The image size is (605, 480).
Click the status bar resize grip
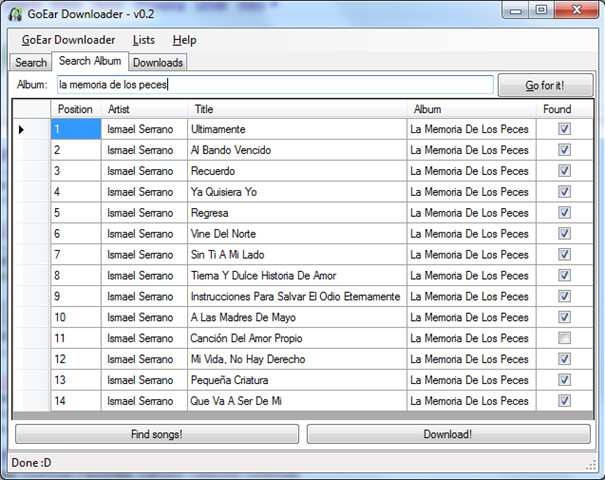pos(591,465)
